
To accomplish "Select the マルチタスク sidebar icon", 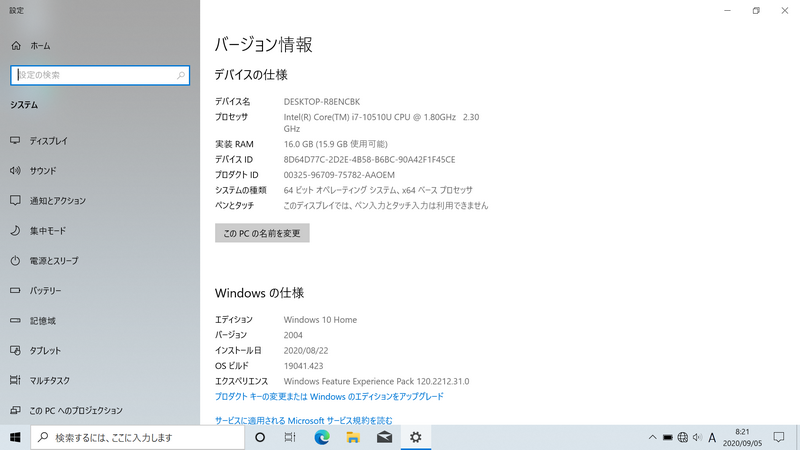I will [x=15, y=380].
